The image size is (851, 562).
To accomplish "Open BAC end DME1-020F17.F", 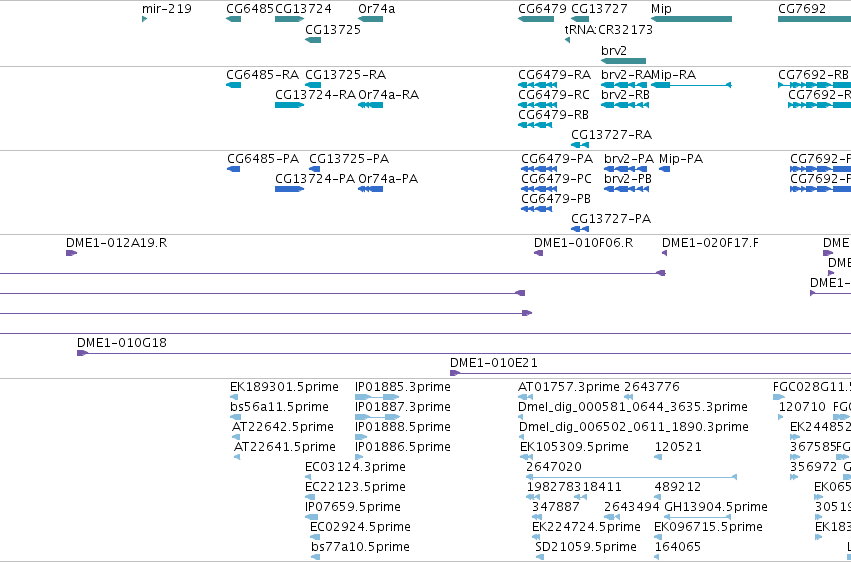I will [710, 243].
